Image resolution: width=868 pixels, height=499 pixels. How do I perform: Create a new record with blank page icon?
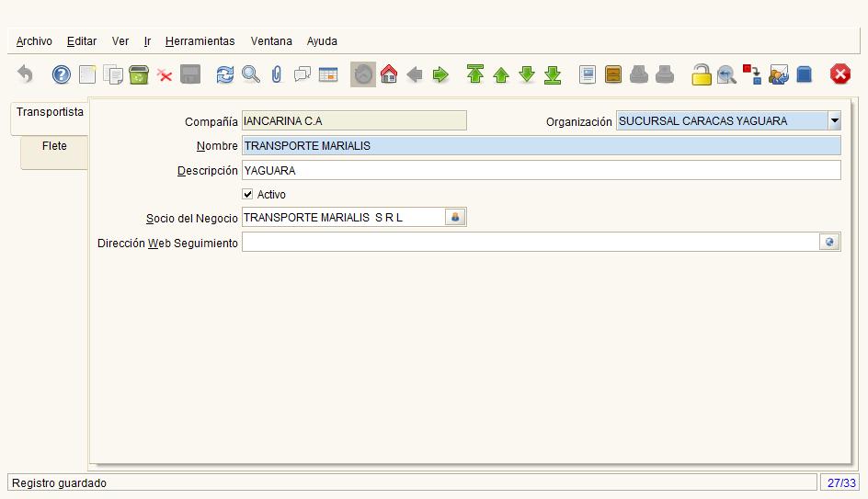(x=87, y=74)
